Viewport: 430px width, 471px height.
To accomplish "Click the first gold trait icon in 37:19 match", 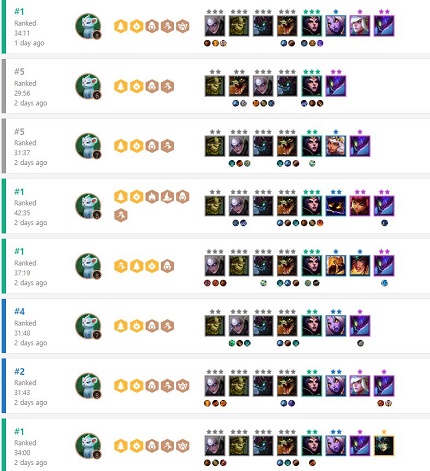I will coord(121,266).
